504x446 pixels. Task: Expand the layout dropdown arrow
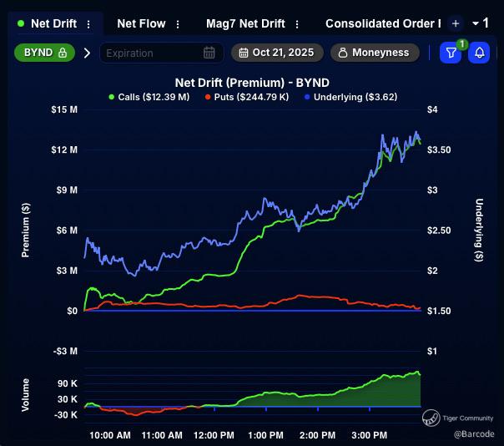coord(476,23)
